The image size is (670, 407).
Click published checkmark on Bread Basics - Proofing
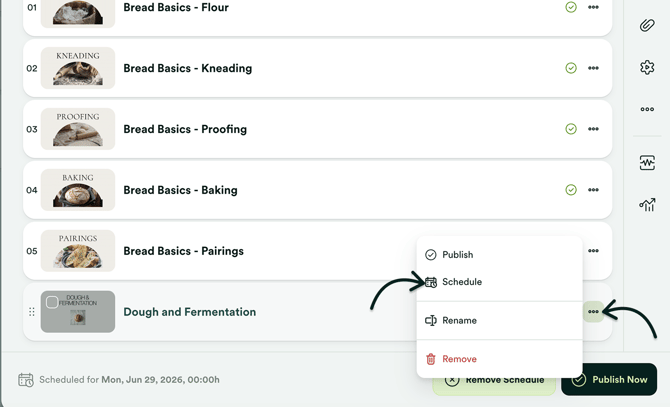(x=571, y=129)
